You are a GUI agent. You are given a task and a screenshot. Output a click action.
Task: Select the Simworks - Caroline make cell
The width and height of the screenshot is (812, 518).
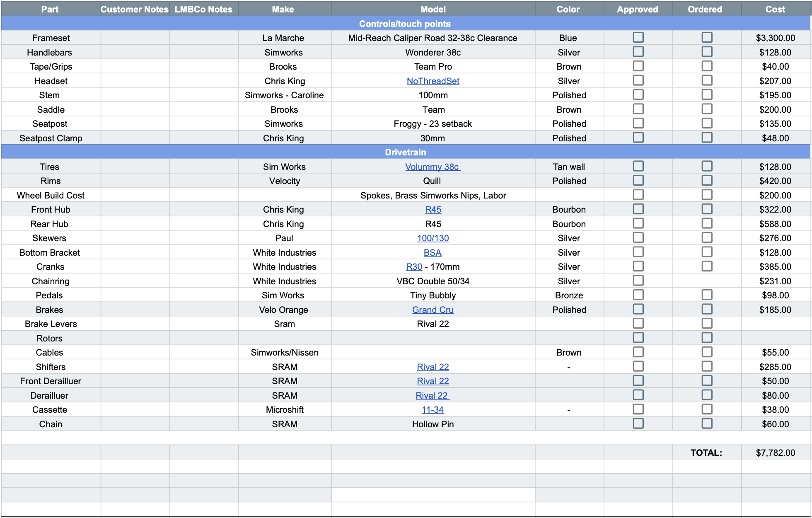[285, 95]
